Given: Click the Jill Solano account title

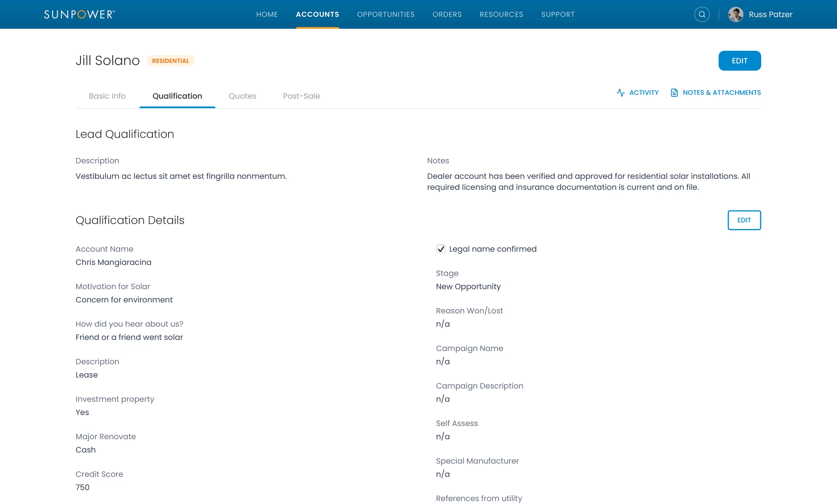Looking at the screenshot, I should [x=108, y=60].
